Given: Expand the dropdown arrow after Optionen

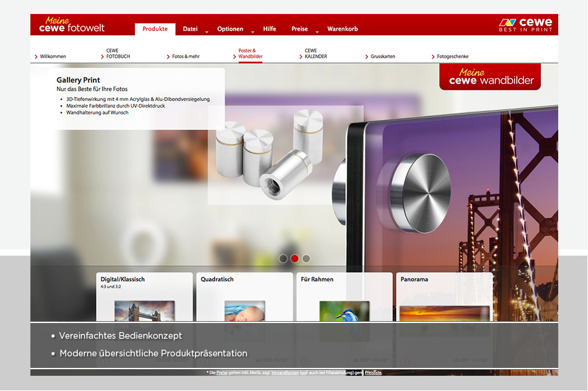Looking at the screenshot, I should (x=252, y=32).
